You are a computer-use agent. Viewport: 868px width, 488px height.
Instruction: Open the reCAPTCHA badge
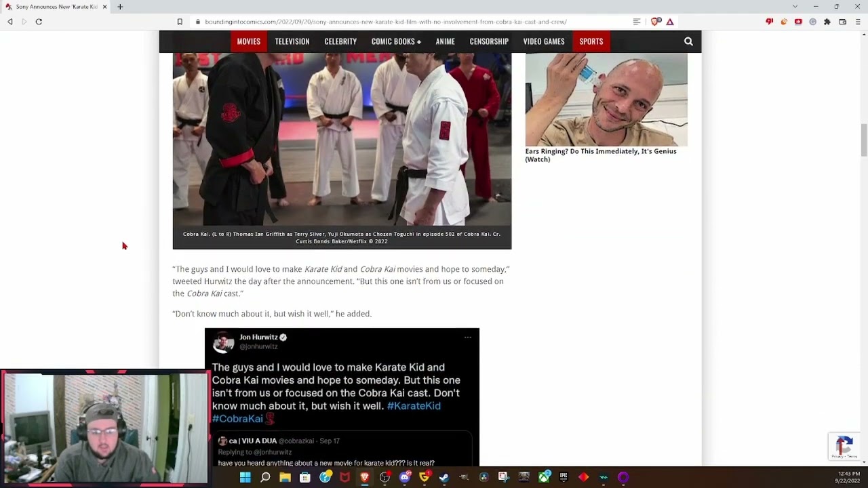click(x=844, y=446)
